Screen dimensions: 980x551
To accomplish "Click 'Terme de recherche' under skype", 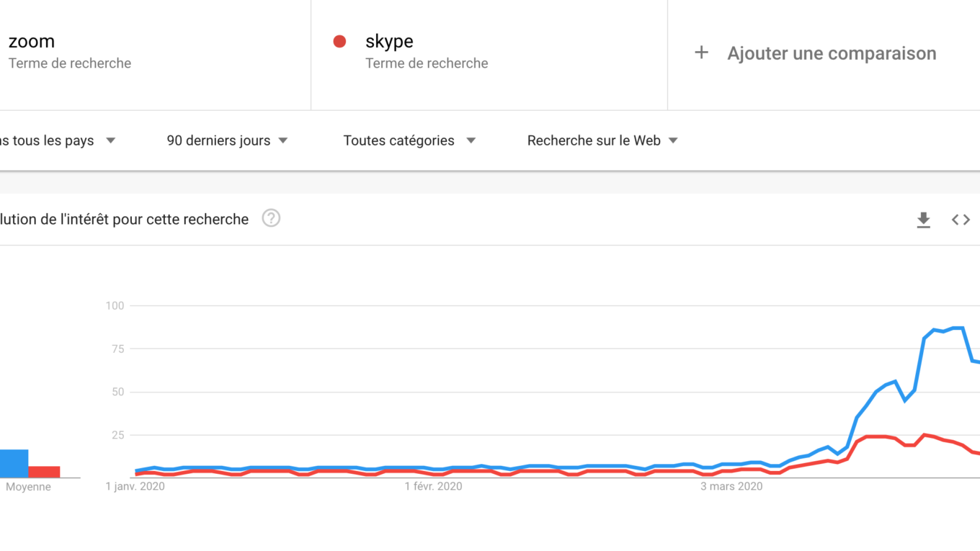I will [427, 63].
